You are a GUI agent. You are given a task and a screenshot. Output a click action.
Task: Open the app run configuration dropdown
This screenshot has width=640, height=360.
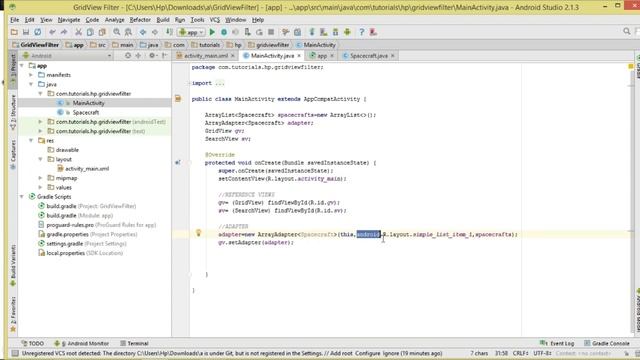pos(191,32)
